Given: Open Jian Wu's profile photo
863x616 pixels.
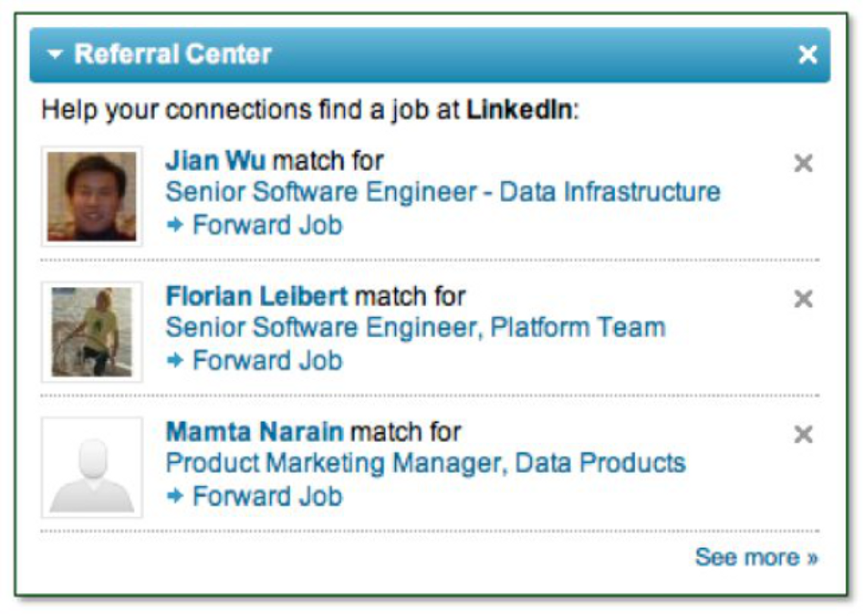Looking at the screenshot, I should (91, 196).
